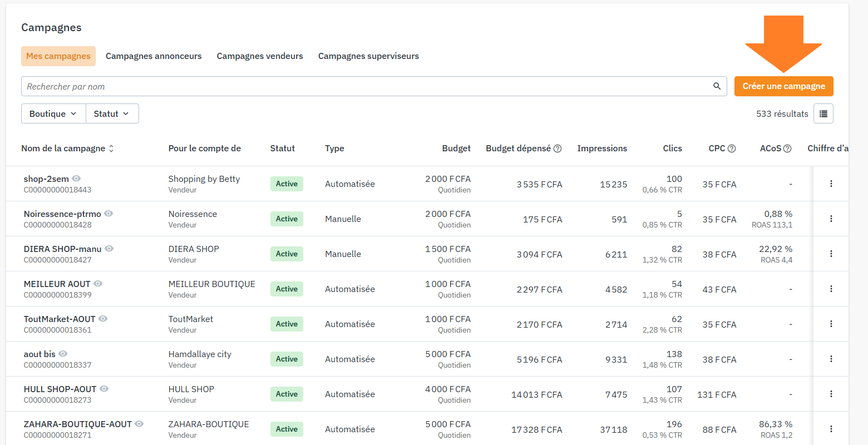
Task: Open the list view options icon
Action: (x=823, y=113)
